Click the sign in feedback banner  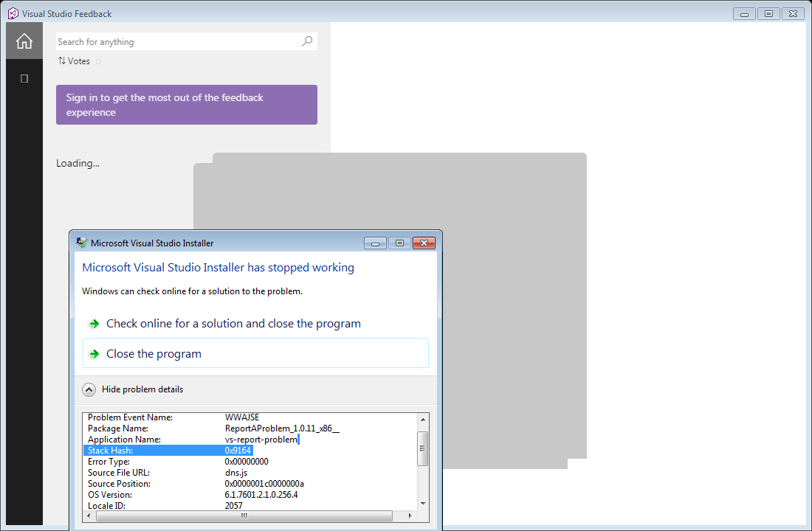pos(187,105)
